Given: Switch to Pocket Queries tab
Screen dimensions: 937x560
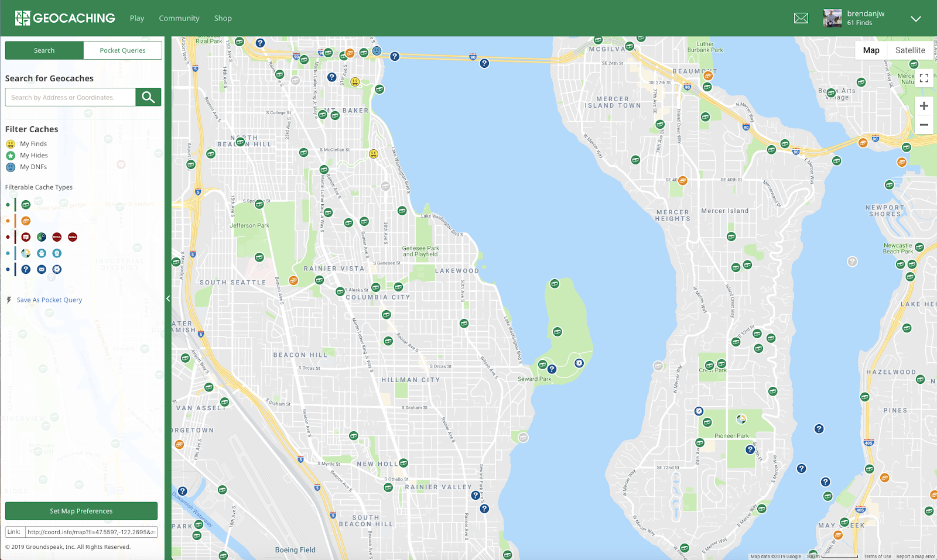Looking at the screenshot, I should [x=122, y=50].
